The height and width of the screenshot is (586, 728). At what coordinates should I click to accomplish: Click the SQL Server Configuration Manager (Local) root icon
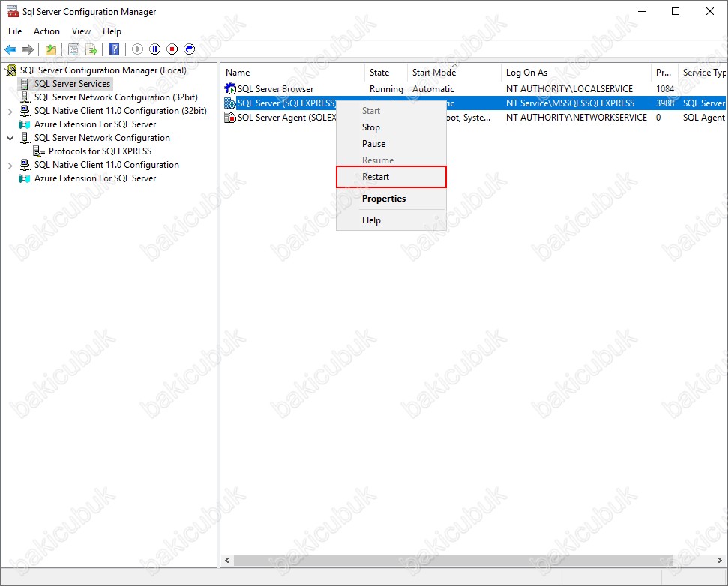coord(11,70)
